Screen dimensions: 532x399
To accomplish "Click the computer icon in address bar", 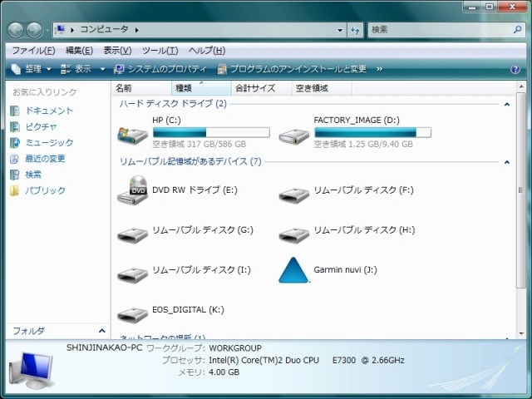I will click(x=60, y=30).
